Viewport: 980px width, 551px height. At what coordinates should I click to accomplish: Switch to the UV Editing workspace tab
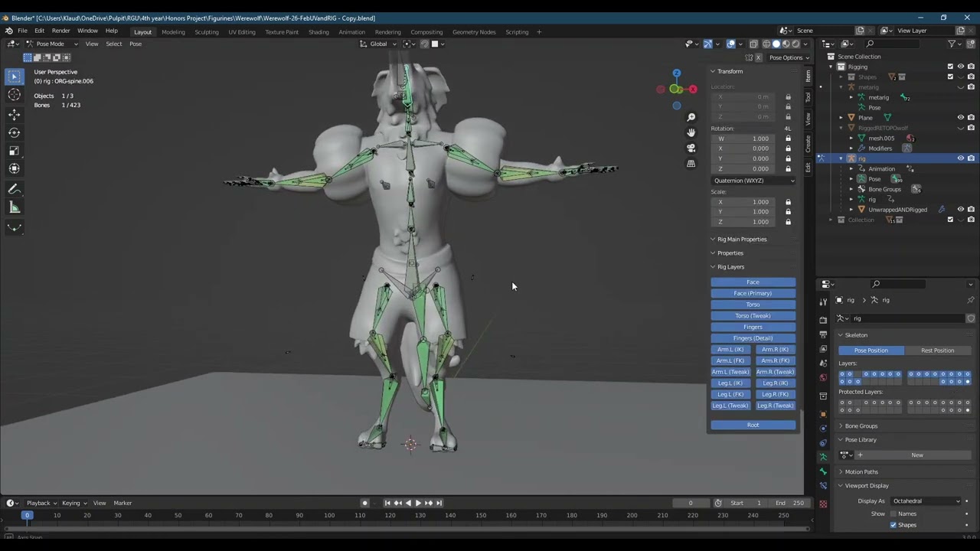pos(242,32)
